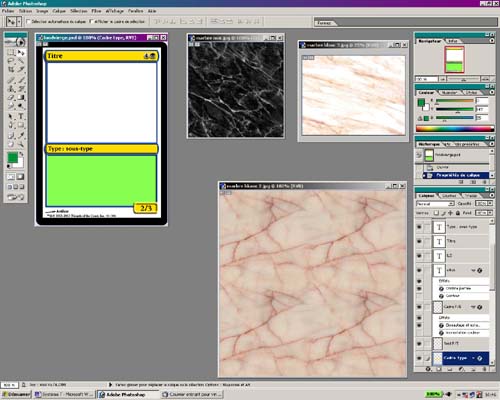Screen dimensions: 500x400
Task: Switch to the Couches tab
Action: [449, 196]
